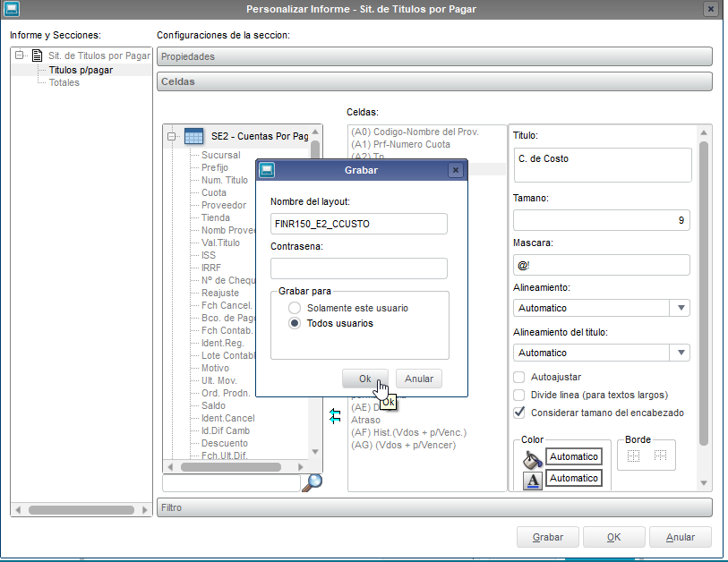Click the Contrasena password field

[359, 268]
